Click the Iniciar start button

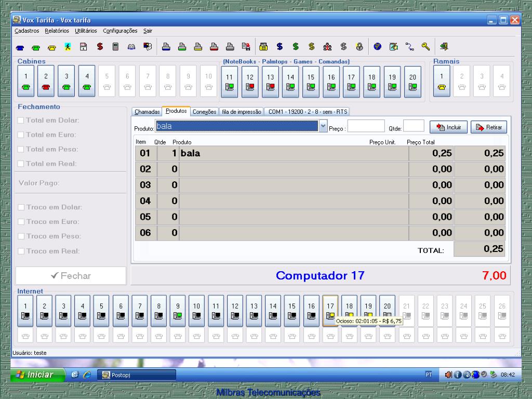[x=37, y=375]
